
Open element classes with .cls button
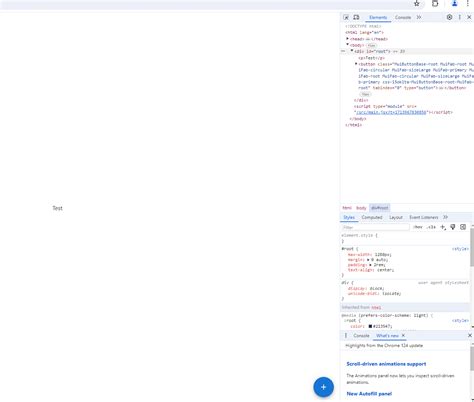click(431, 227)
